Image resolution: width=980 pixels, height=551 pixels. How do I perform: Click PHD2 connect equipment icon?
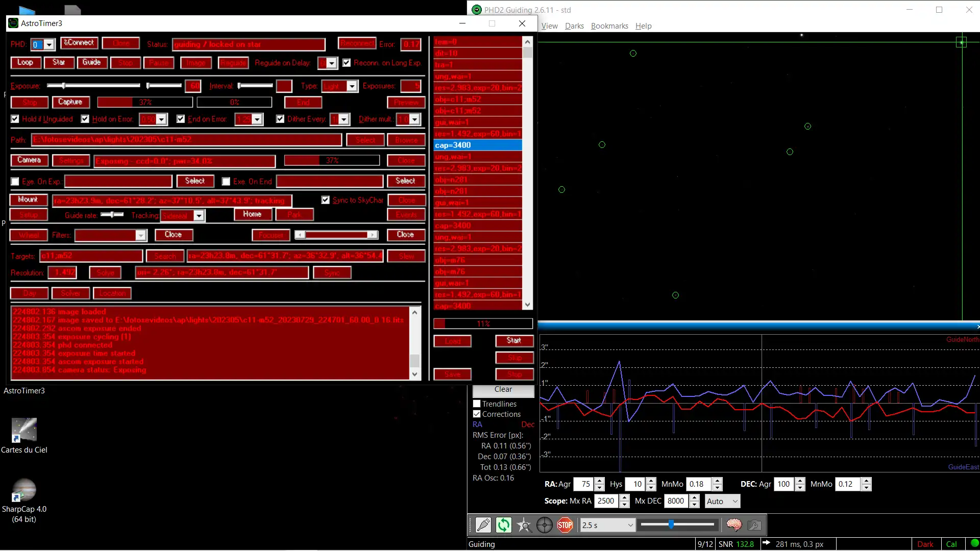coord(483,525)
